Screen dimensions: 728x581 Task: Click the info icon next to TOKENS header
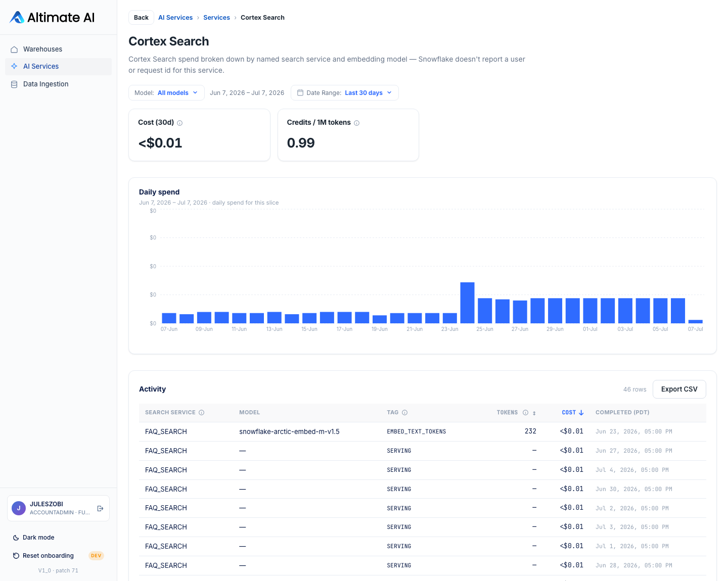[525, 413]
